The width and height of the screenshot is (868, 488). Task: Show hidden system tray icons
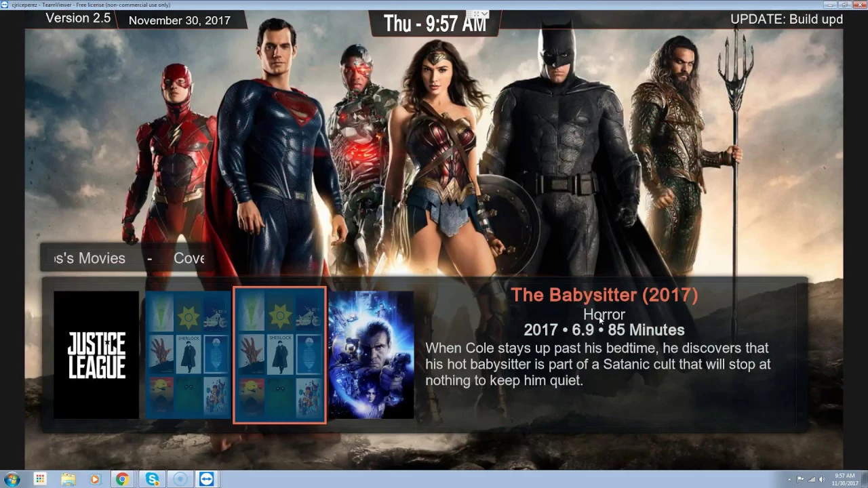[789, 480]
